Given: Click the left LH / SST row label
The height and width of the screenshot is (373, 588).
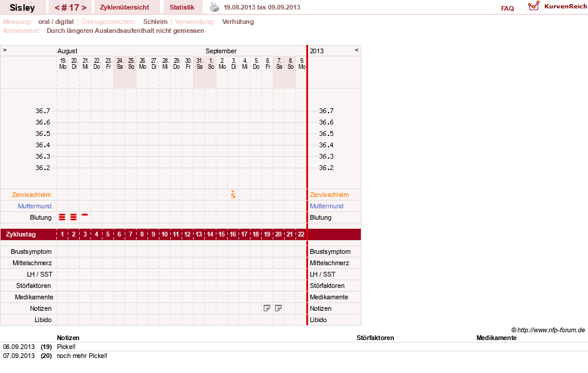Looking at the screenshot, I should 40,274.
